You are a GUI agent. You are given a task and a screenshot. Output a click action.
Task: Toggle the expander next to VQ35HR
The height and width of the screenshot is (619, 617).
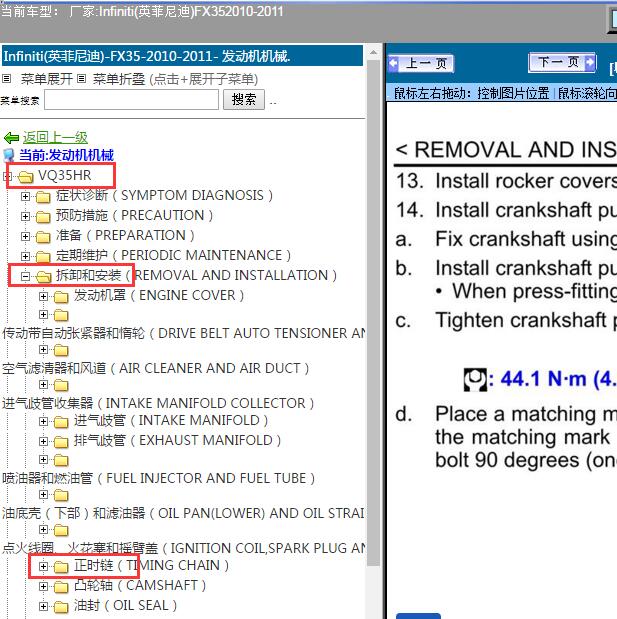(6, 176)
